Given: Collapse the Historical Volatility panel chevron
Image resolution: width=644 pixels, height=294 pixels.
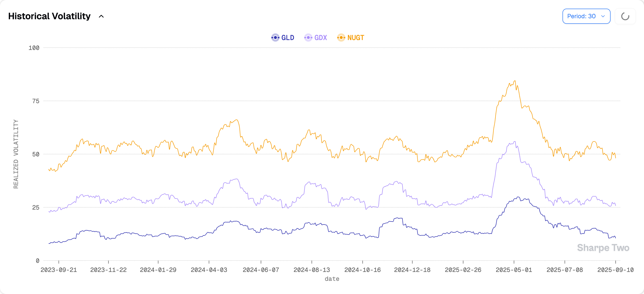Looking at the screenshot, I should tap(101, 16).
